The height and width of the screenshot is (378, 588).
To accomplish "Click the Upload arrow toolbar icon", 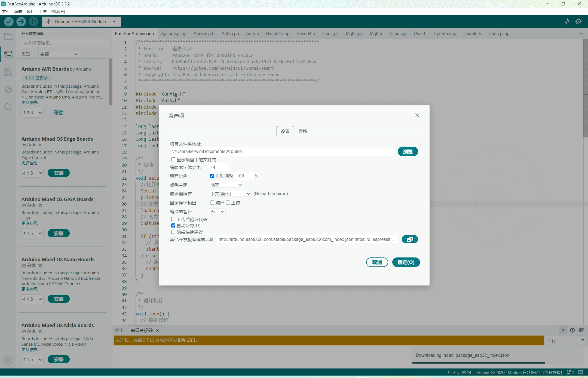I will (x=21, y=21).
